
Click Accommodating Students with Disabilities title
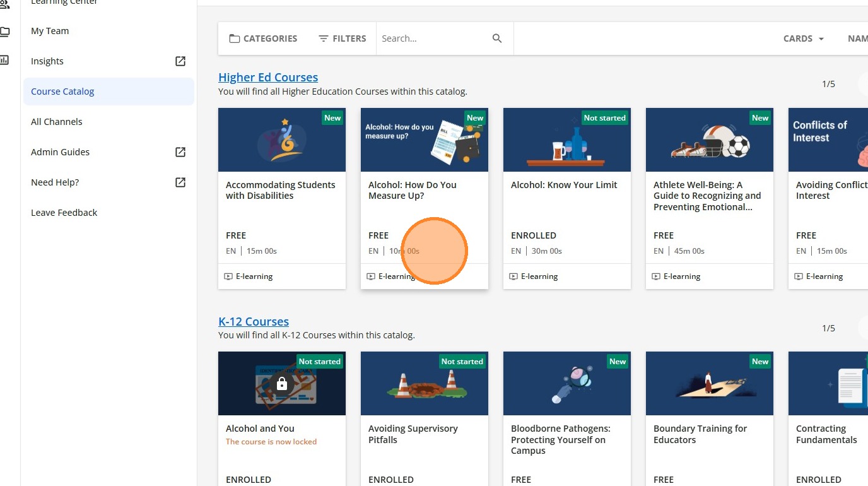tap(281, 190)
